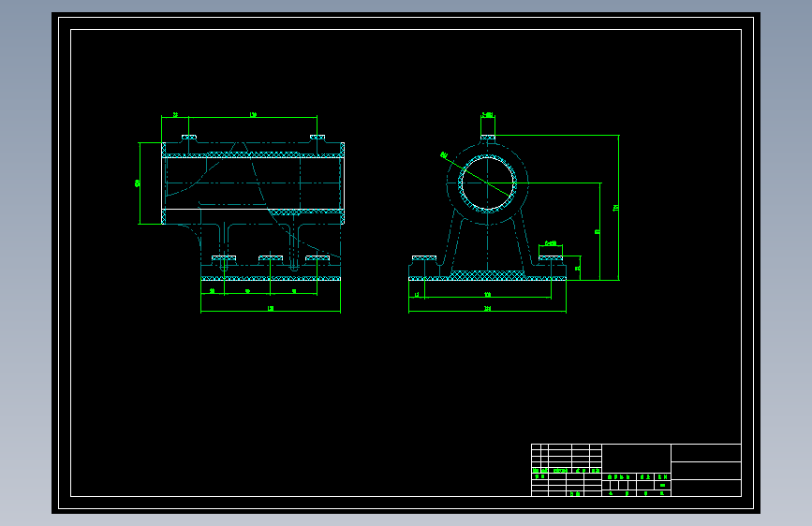Select the leftmost mounting pad at the side view's bottom

tap(224, 257)
